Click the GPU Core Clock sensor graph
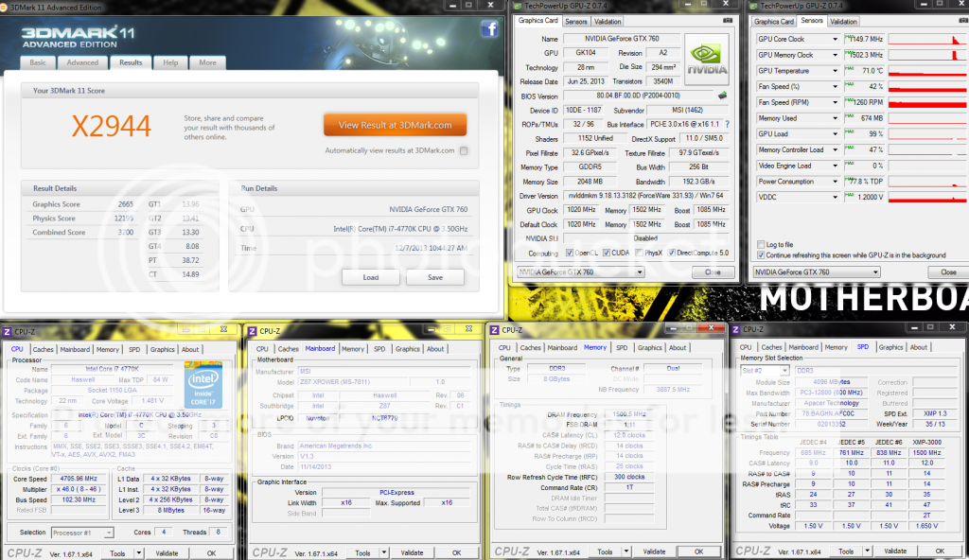Screen dimensions: 969x560 (x=928, y=40)
